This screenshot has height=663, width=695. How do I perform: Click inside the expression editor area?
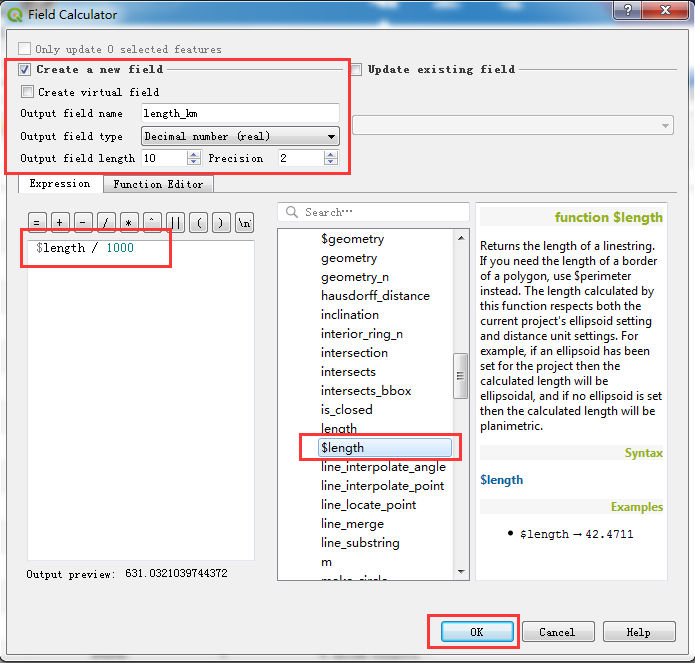click(141, 400)
